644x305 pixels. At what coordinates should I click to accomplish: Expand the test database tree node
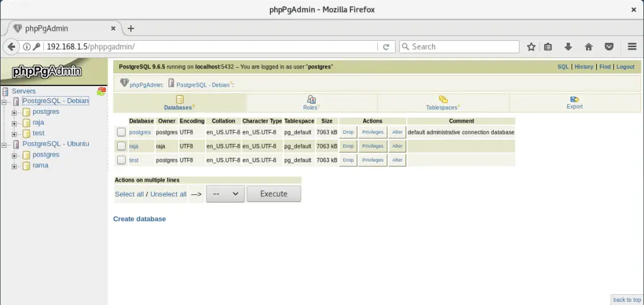14,134
